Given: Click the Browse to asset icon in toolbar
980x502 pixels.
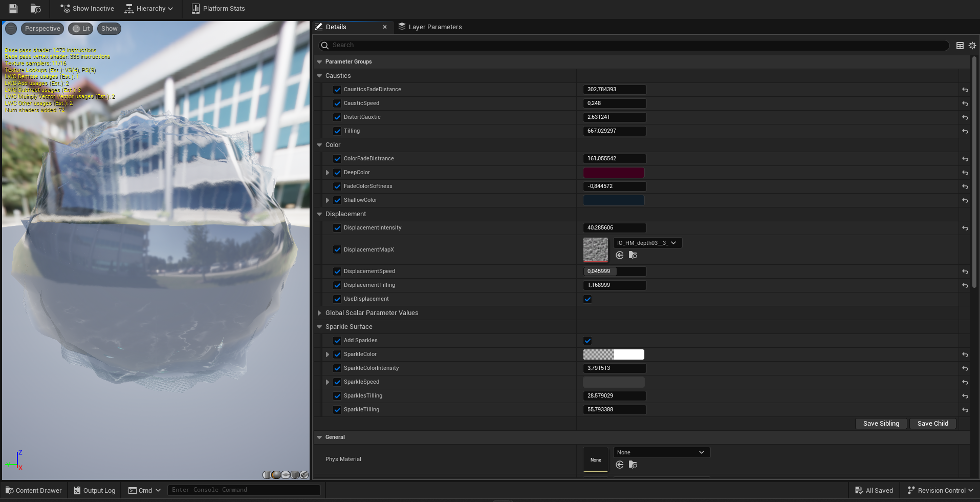Looking at the screenshot, I should coord(35,9).
